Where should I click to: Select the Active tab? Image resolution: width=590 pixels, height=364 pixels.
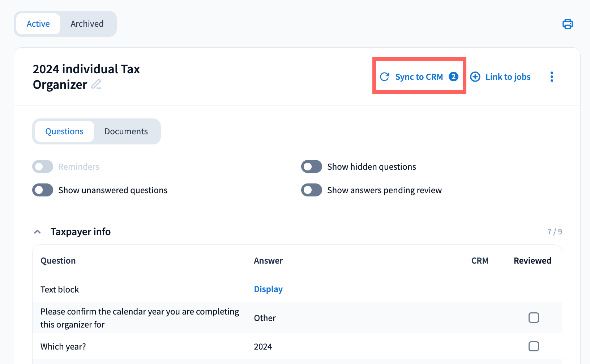38,24
